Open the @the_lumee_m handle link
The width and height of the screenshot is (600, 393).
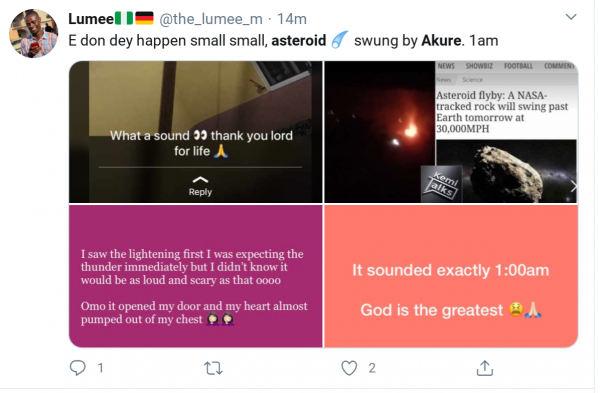point(211,19)
